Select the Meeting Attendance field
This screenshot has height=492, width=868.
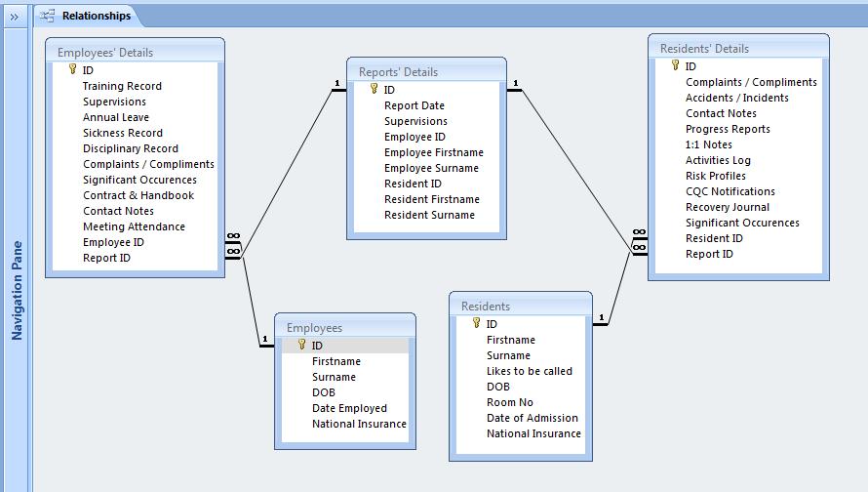pyautogui.click(x=134, y=226)
